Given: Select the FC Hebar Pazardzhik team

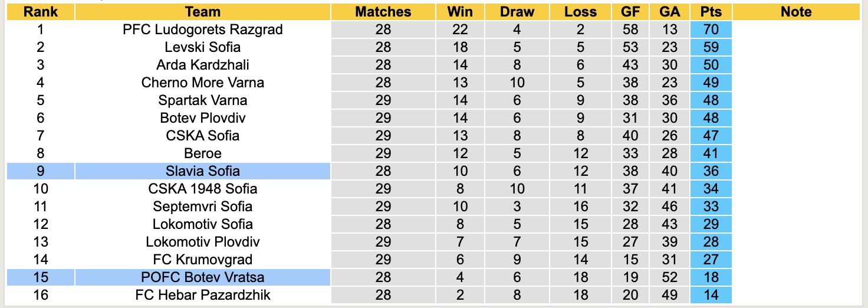Looking at the screenshot, I should pyautogui.click(x=202, y=295).
